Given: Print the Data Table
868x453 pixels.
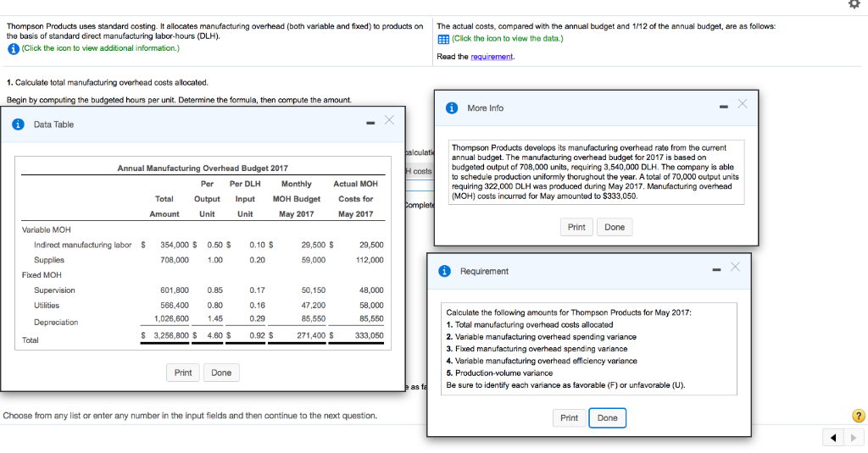Looking at the screenshot, I should (x=183, y=373).
